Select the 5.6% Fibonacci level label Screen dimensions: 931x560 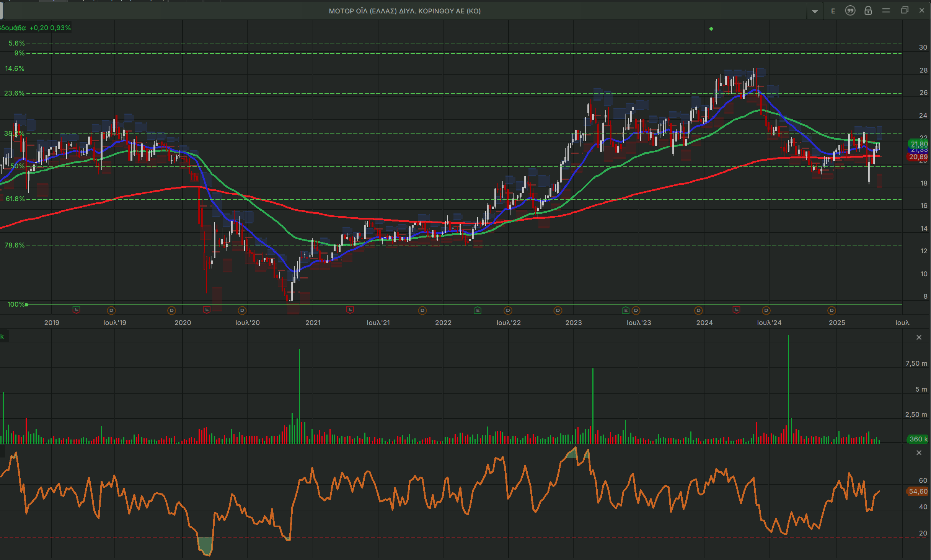coord(17,44)
